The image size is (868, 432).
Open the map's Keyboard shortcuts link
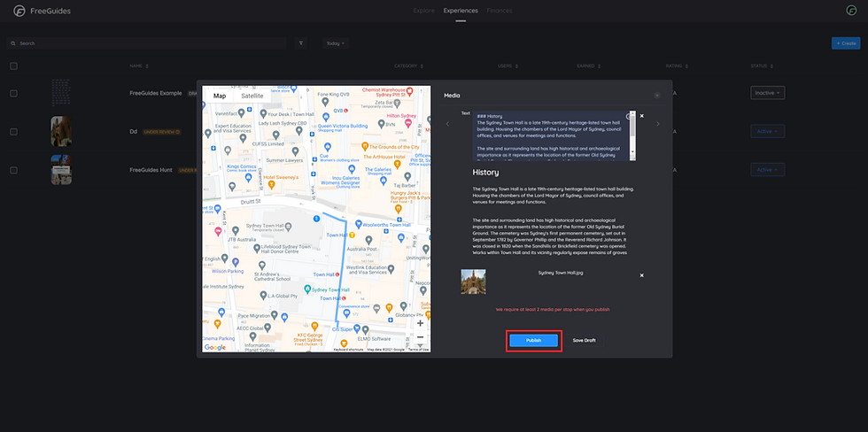[348, 350]
